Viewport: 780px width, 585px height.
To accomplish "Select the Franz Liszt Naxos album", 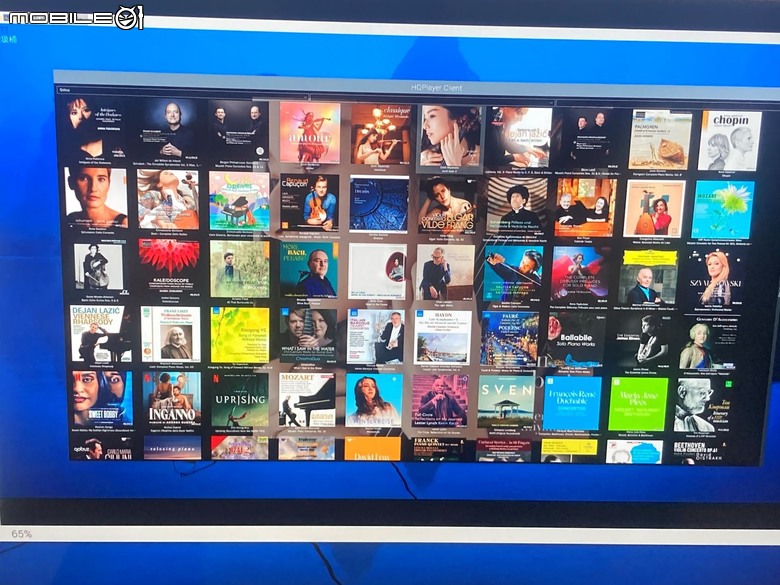I will point(171,334).
